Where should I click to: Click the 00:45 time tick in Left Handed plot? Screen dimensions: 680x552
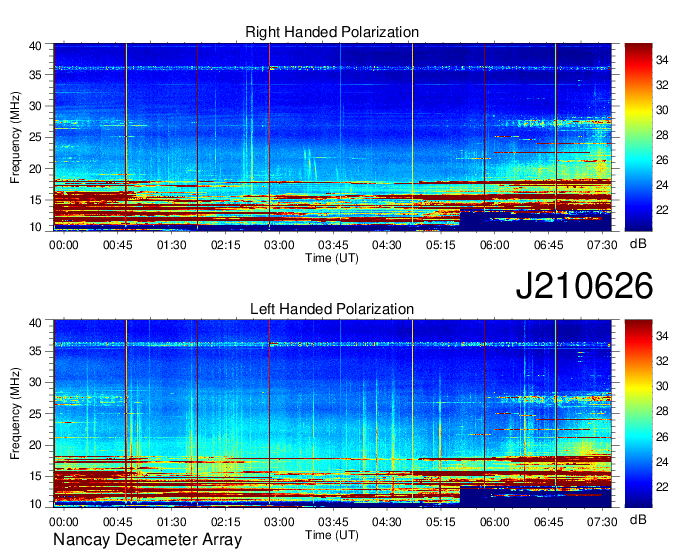click(x=118, y=522)
